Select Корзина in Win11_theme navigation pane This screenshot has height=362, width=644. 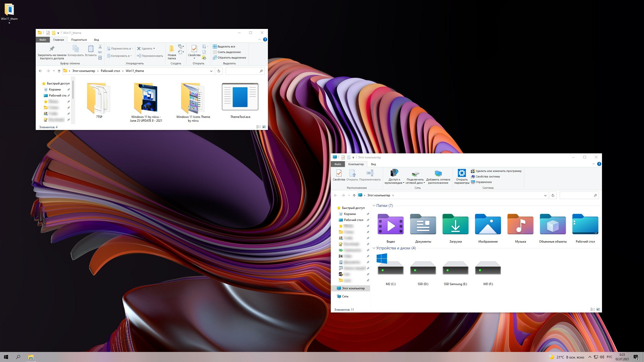point(55,89)
